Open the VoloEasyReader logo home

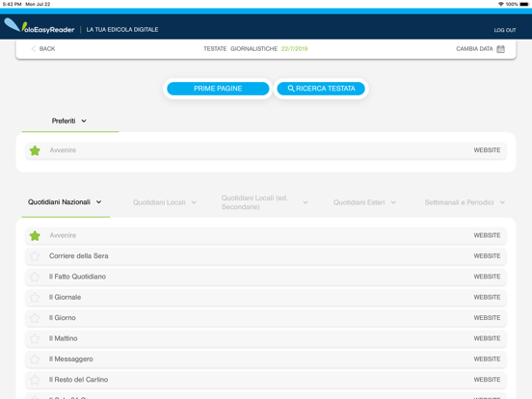point(40,26)
